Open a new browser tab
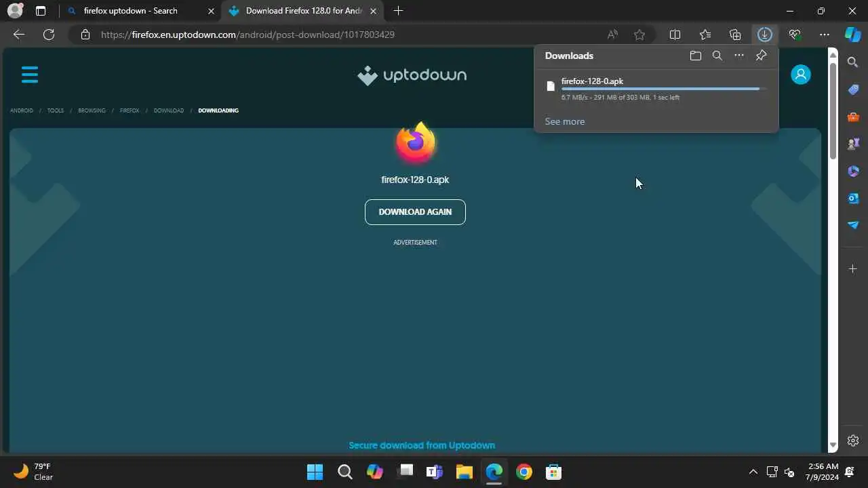Image resolution: width=868 pixels, height=488 pixels. [x=398, y=11]
